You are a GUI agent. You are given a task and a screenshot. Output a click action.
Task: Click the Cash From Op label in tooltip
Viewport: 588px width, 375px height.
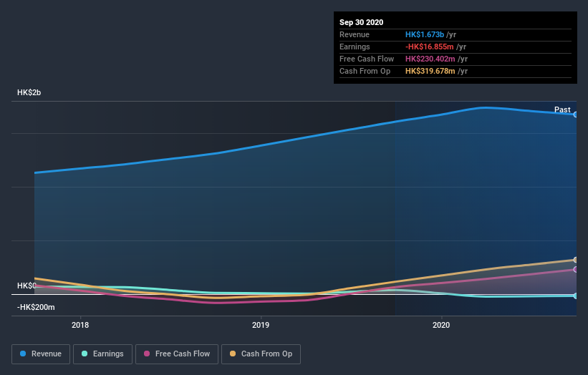click(365, 71)
